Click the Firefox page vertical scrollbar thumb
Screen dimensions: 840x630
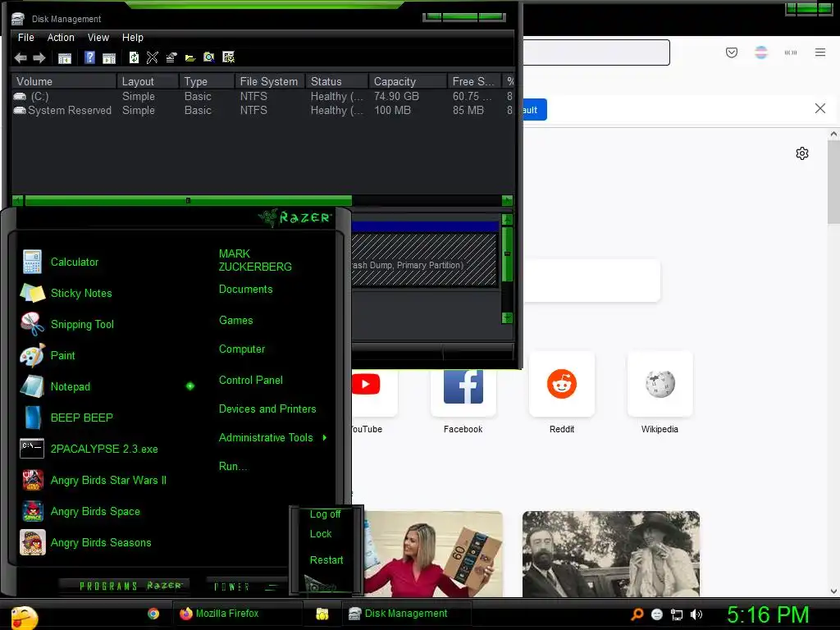pyautogui.click(x=833, y=182)
